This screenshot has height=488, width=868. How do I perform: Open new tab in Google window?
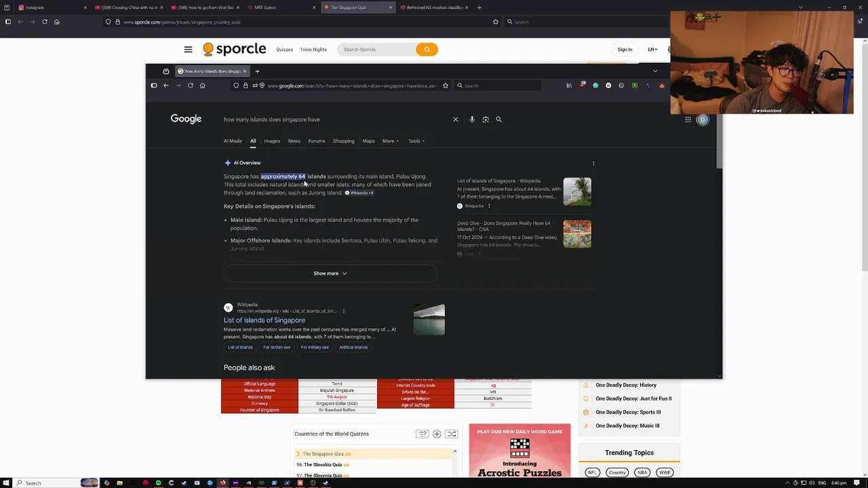(257, 71)
